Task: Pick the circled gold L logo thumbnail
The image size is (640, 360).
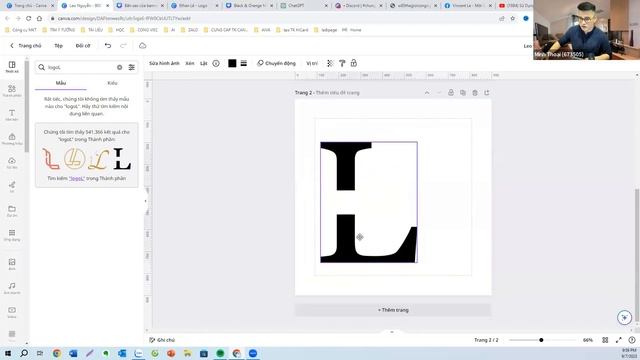Action: pyautogui.click(x=75, y=158)
